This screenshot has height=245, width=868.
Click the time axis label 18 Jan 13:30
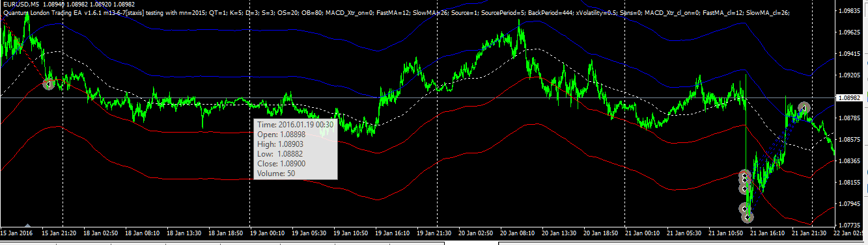pos(184,233)
